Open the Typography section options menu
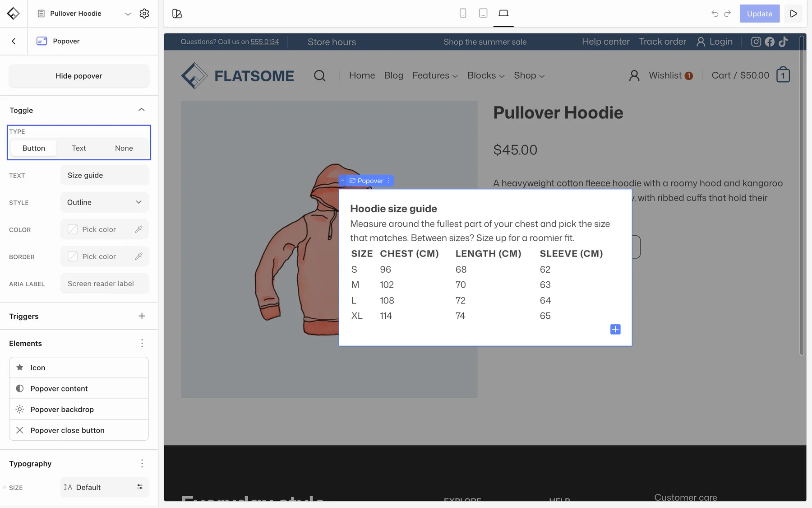 (142, 463)
